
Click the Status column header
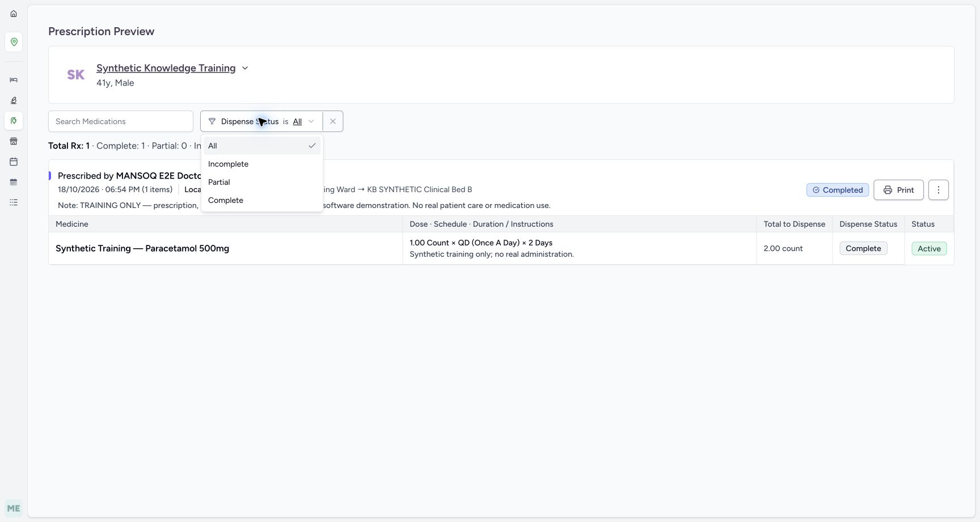coord(923,224)
